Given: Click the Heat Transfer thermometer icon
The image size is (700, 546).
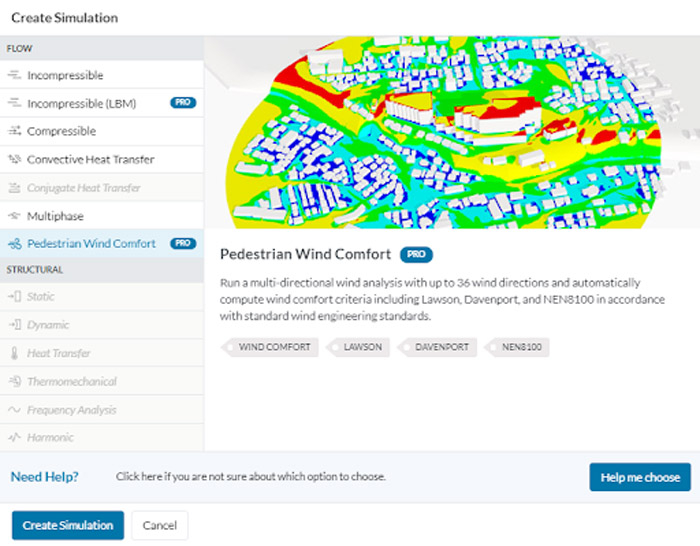Looking at the screenshot, I should [15, 353].
